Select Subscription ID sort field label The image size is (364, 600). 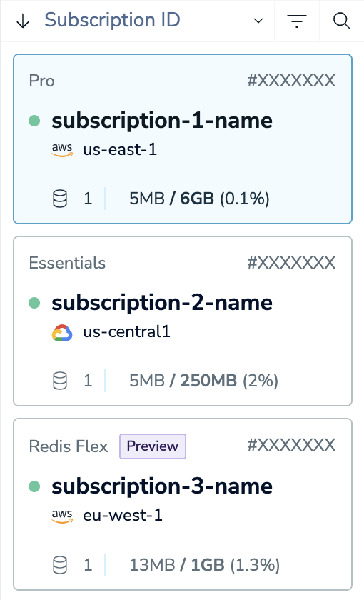(x=112, y=20)
